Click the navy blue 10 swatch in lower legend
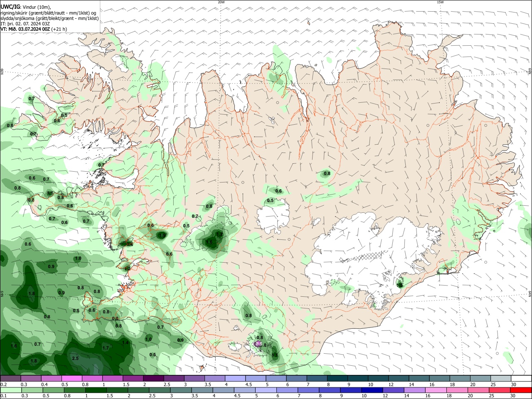Image resolution: width=532 pixels, height=399 pixels. point(372,390)
